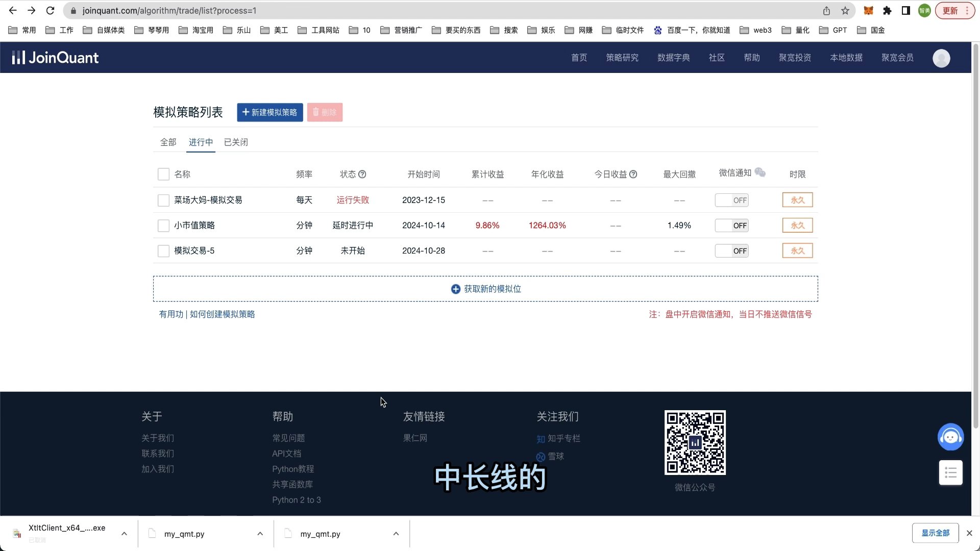Click the 状态 help question mark
Image resolution: width=980 pixels, height=551 pixels.
(x=362, y=174)
